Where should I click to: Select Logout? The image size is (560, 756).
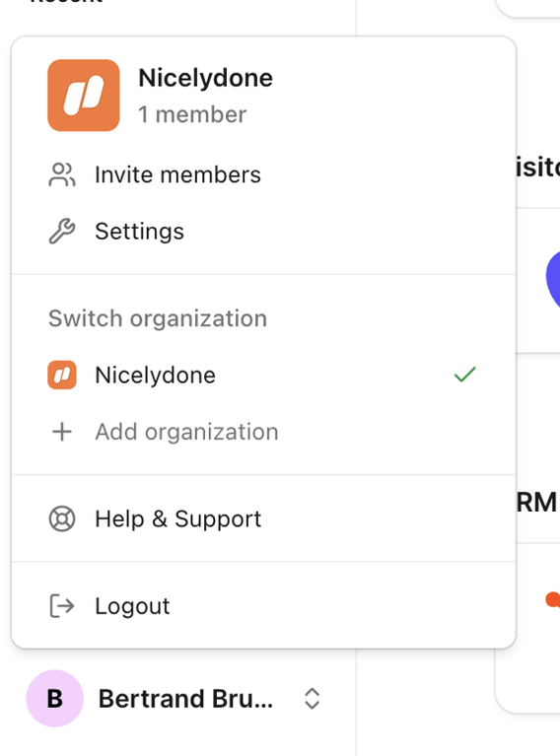(263, 606)
